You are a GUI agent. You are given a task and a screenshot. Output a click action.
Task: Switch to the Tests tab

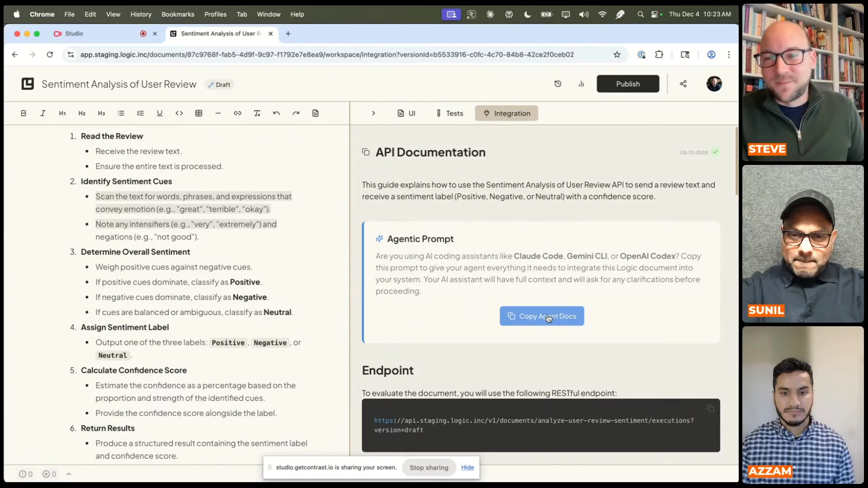pyautogui.click(x=449, y=113)
